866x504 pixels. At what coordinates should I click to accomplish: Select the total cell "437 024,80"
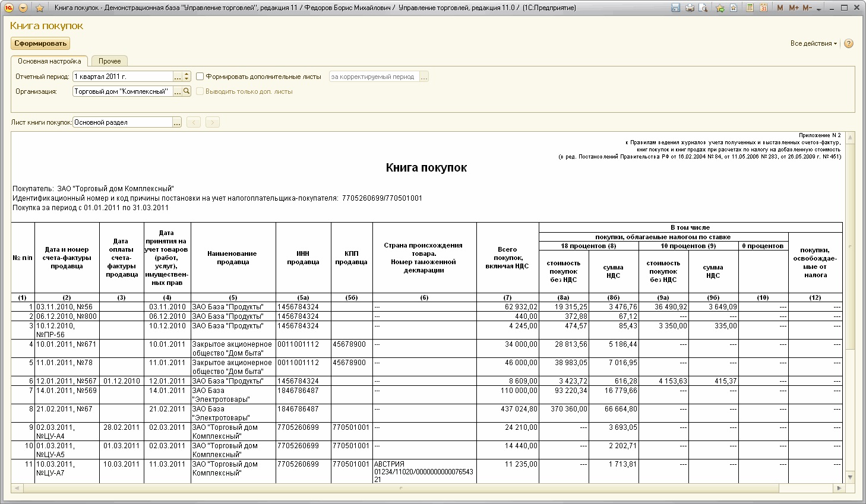[x=508, y=413]
